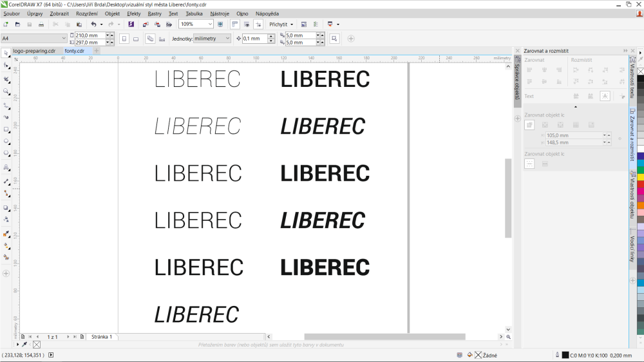Toggle show rulers button
644x362 pixels.
[x=235, y=24]
